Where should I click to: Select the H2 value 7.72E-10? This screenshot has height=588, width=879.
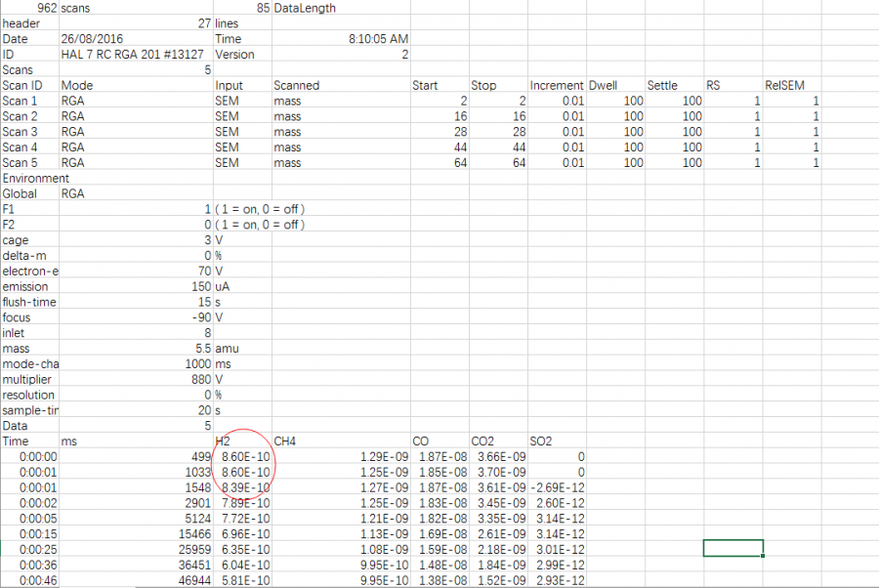tap(243, 519)
